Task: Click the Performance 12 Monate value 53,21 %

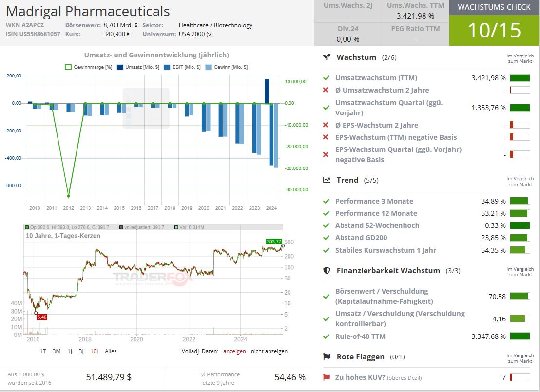Action: click(494, 213)
